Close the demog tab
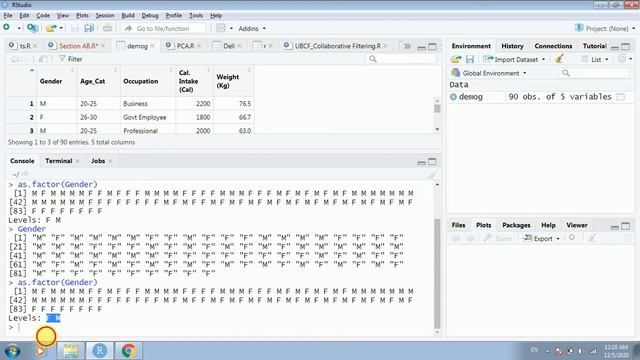The width and height of the screenshot is (640, 360). (152, 46)
